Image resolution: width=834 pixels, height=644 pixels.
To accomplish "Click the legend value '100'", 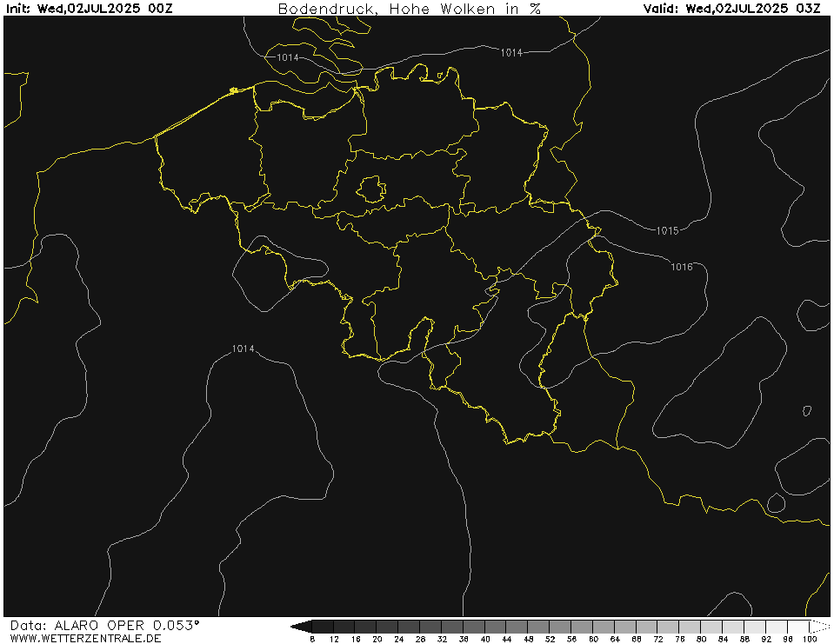I will click(810, 639).
